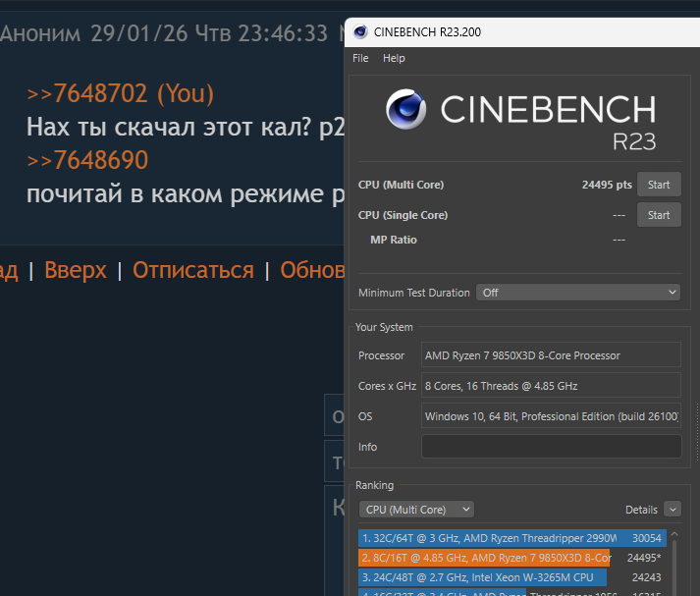Open reply link >>7648690 in the forum
Viewport: 700px width, 596px height.
point(87,160)
